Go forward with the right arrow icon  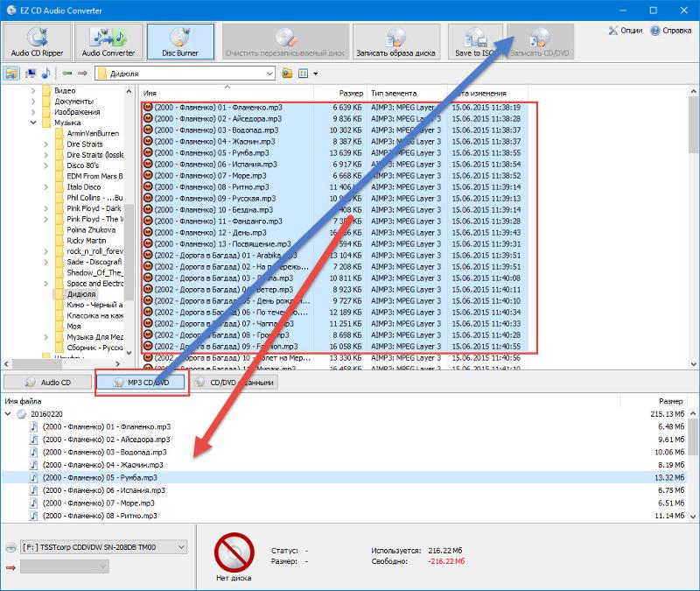pyautogui.click(x=82, y=73)
